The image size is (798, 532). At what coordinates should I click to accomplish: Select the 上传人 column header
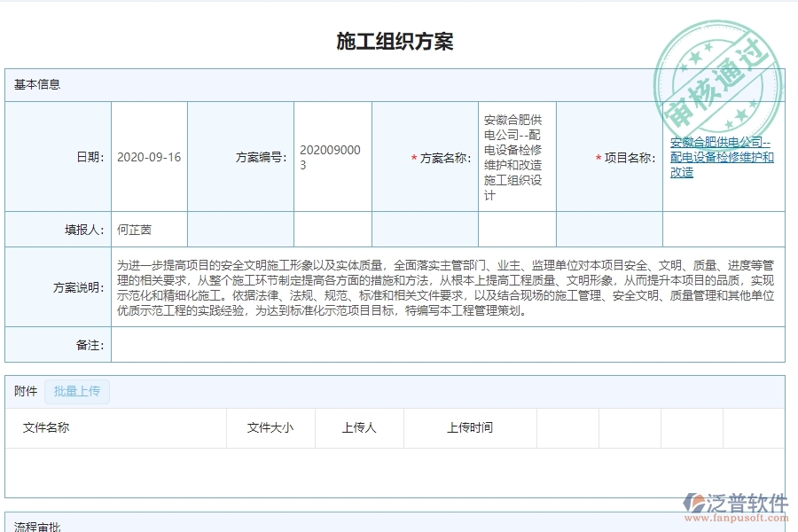pos(357,427)
